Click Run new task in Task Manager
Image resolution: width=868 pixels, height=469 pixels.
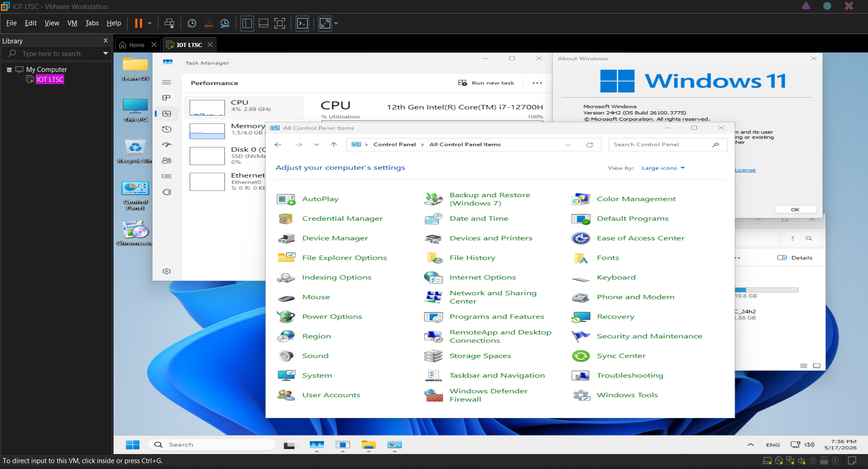[486, 83]
